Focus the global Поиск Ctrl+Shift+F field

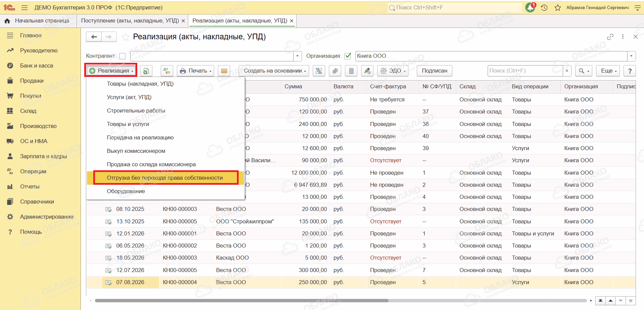[455, 7]
